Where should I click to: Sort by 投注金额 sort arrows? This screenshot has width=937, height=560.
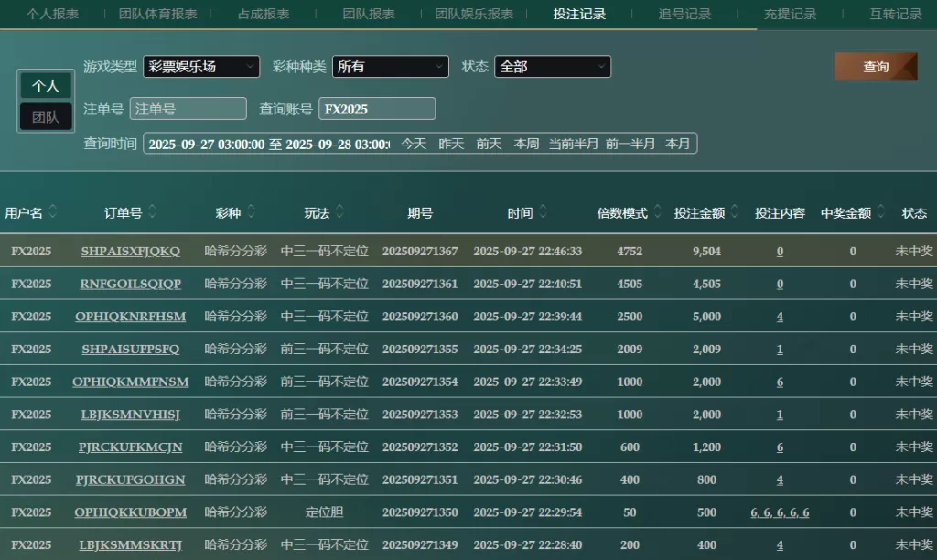(735, 212)
